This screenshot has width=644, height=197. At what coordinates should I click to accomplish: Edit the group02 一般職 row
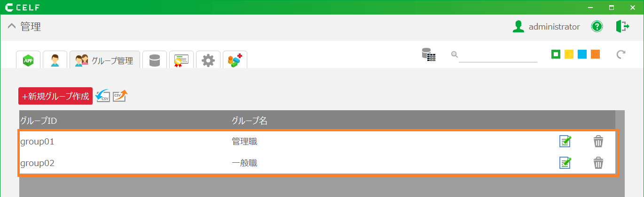click(565, 163)
